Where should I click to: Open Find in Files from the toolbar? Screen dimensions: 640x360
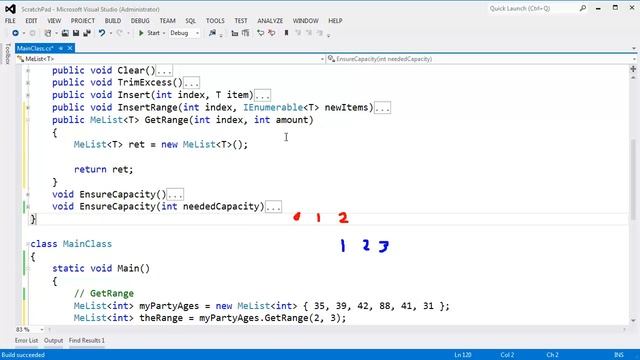(x=212, y=33)
